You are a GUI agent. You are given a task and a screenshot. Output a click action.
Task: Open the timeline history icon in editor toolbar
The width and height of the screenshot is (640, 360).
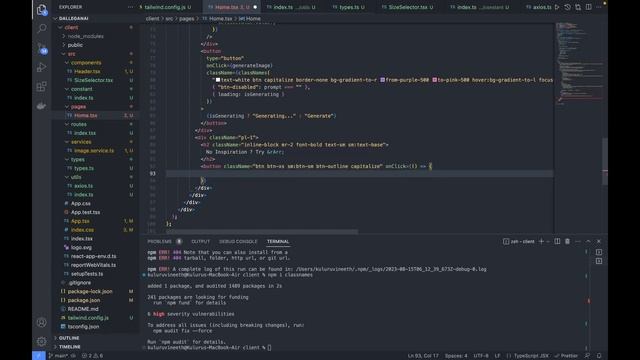tap(567, 7)
